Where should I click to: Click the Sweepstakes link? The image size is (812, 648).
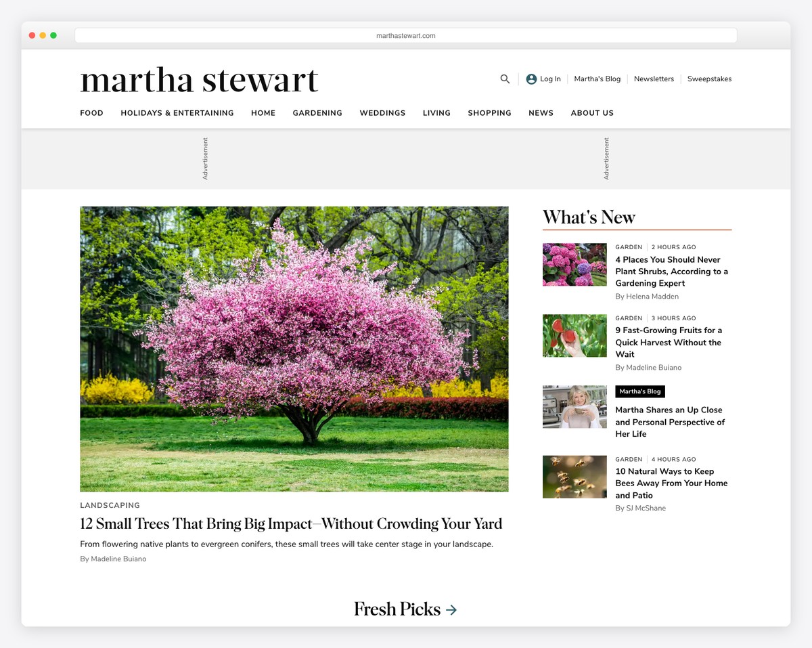[x=709, y=79]
